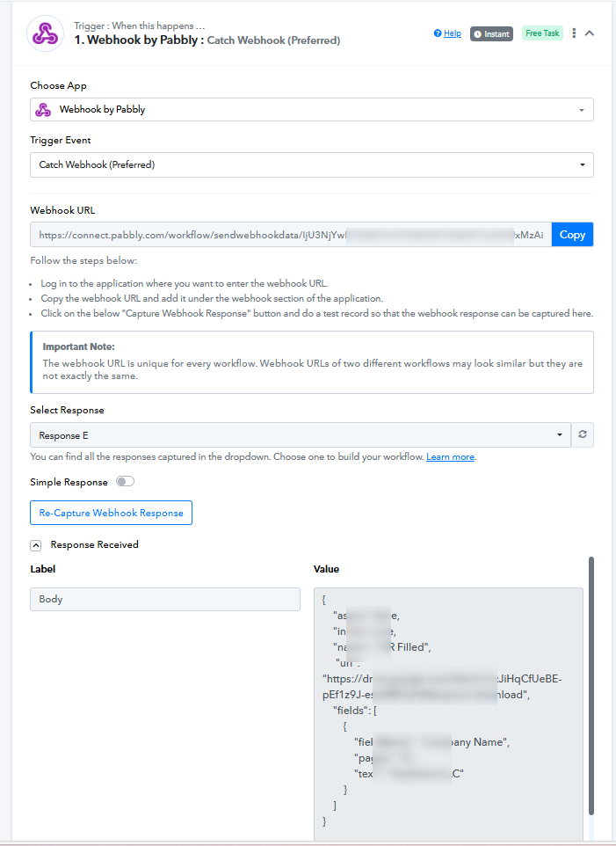Click the Help question mark icon
Screen dimensions: 616x846
438,33
